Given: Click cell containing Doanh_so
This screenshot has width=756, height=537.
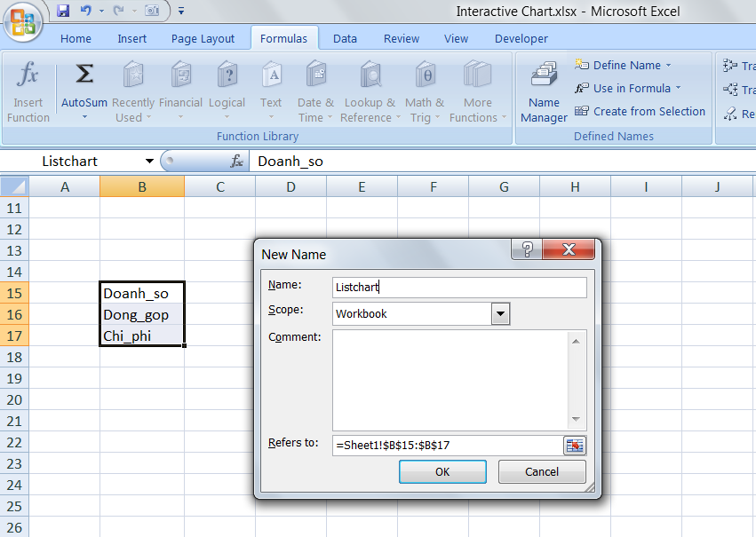Looking at the screenshot, I should pyautogui.click(x=142, y=293).
